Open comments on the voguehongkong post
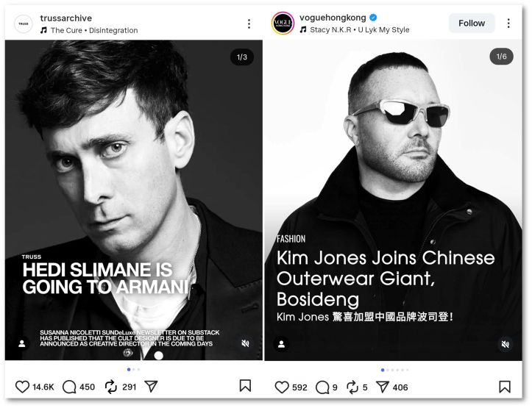The height and width of the screenshot is (408, 532). point(322,387)
